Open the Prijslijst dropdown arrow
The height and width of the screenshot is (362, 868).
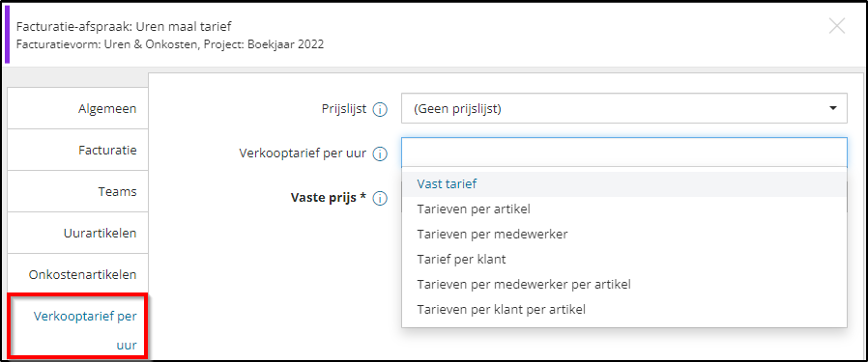tap(832, 108)
